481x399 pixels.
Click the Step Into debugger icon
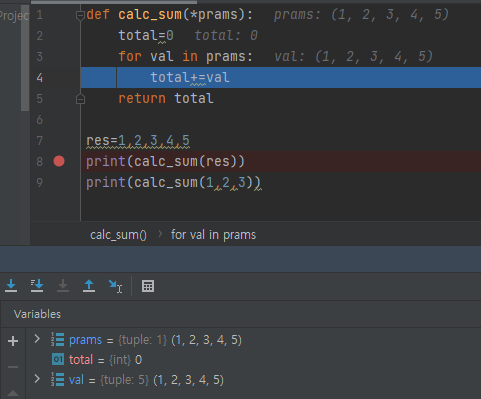point(37,286)
